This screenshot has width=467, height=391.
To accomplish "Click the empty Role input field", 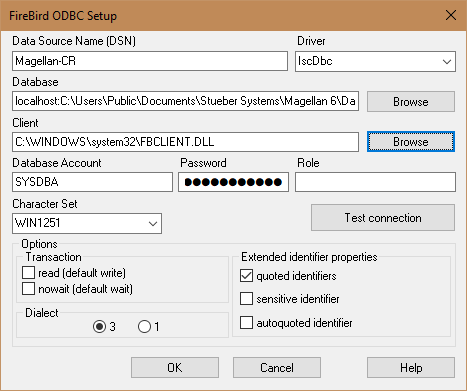I will point(375,182).
